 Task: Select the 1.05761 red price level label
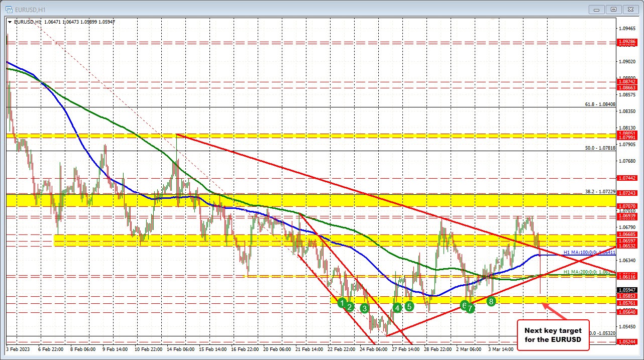(627, 303)
